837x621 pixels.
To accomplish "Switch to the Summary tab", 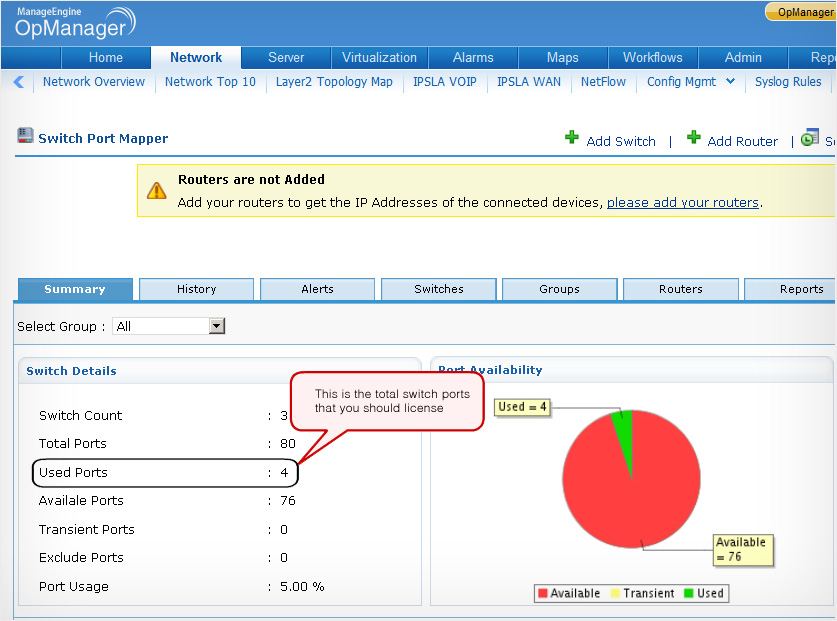I will [75, 289].
